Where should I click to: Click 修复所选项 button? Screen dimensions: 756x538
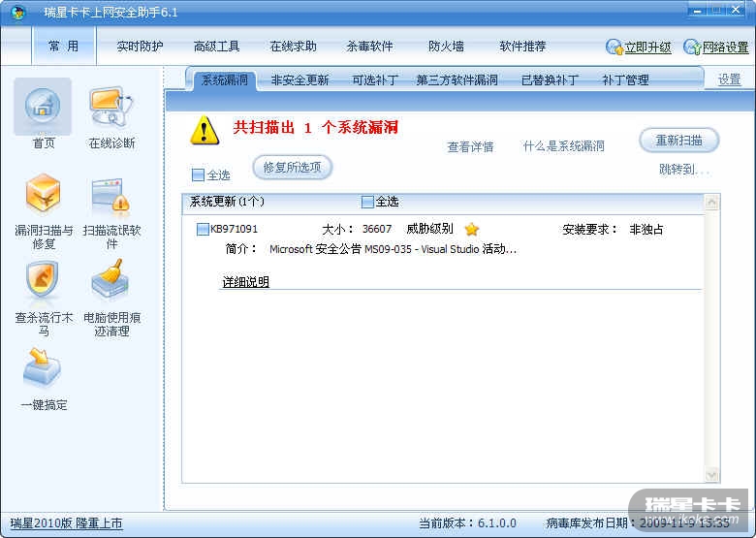[292, 168]
